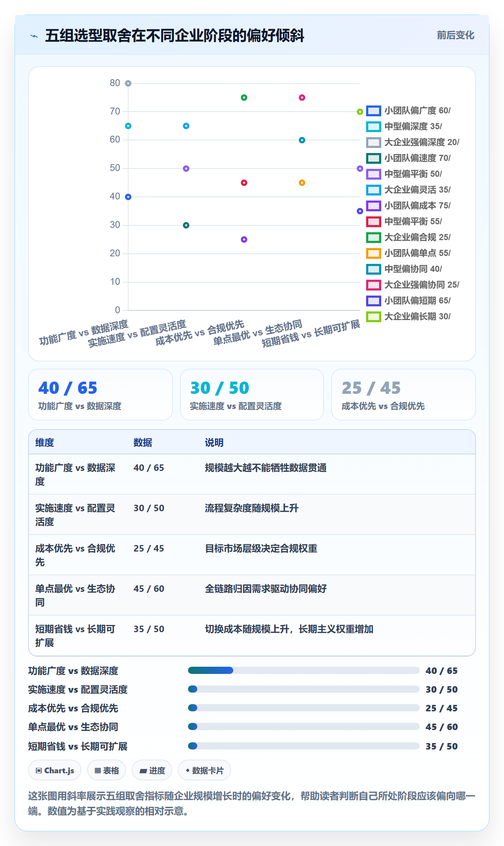Click the lightning icon beside the title
This screenshot has height=846, width=504.
34,36
